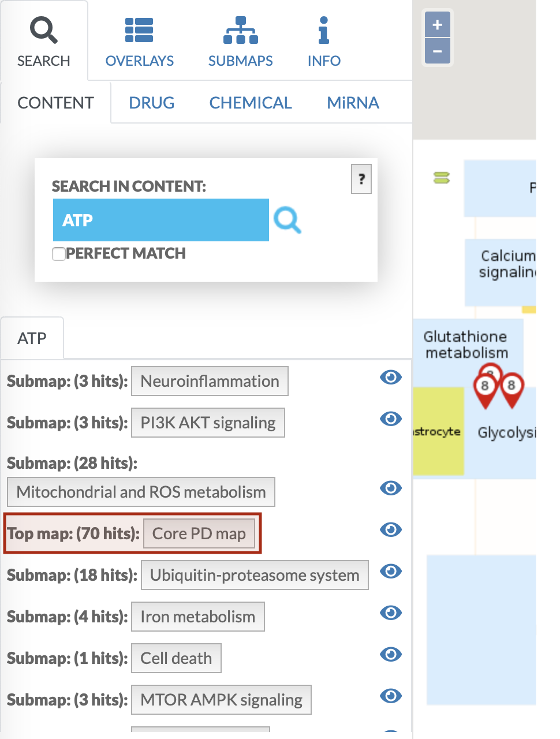Toggle eye icon for Iron metabolism
Image resolution: width=560 pixels, height=739 pixels.
[391, 613]
